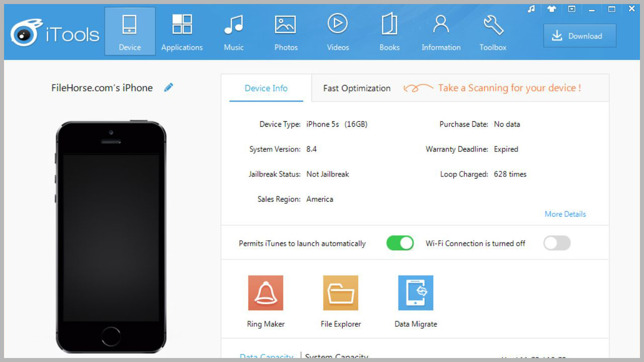Switch to the Device Info tab
The height and width of the screenshot is (362, 644).
click(x=266, y=88)
